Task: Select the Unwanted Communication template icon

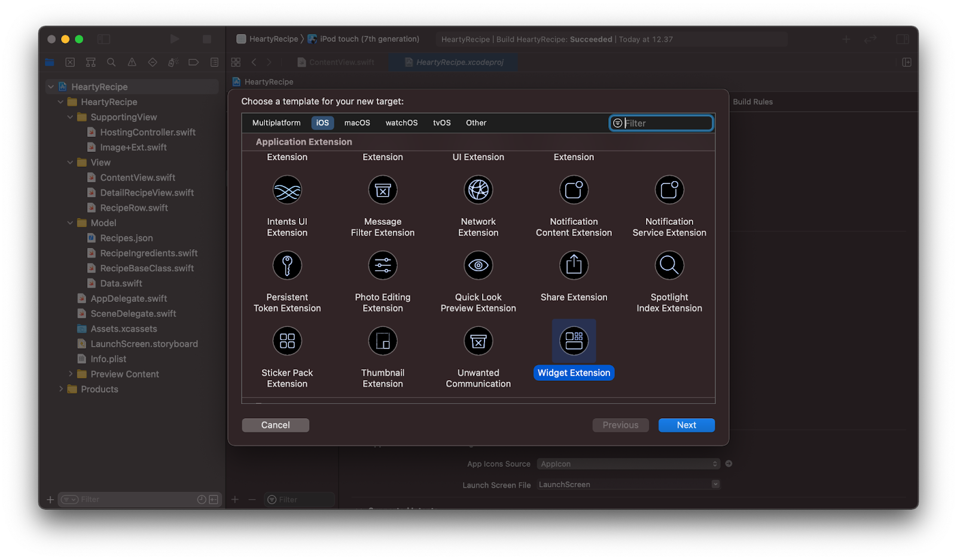Action: coord(478,341)
